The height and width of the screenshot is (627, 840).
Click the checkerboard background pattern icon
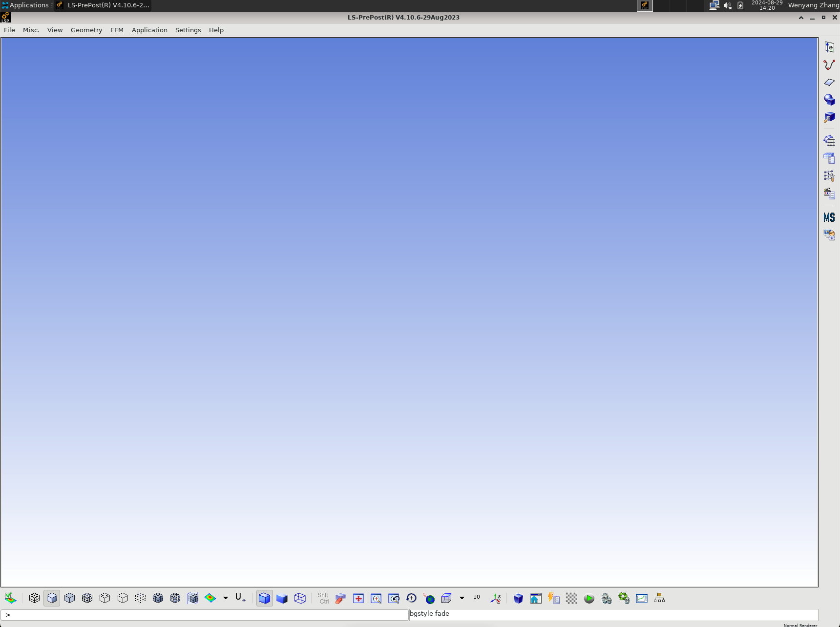click(571, 598)
